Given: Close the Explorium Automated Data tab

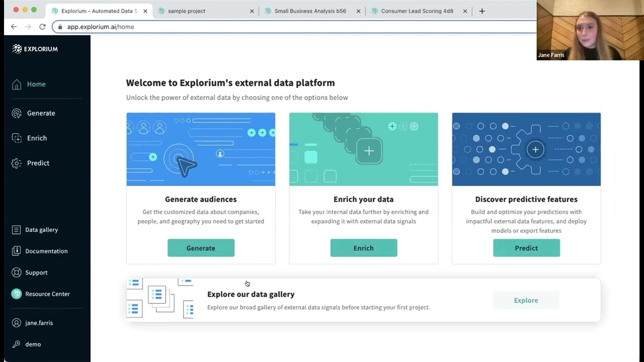Looking at the screenshot, I should point(145,11).
